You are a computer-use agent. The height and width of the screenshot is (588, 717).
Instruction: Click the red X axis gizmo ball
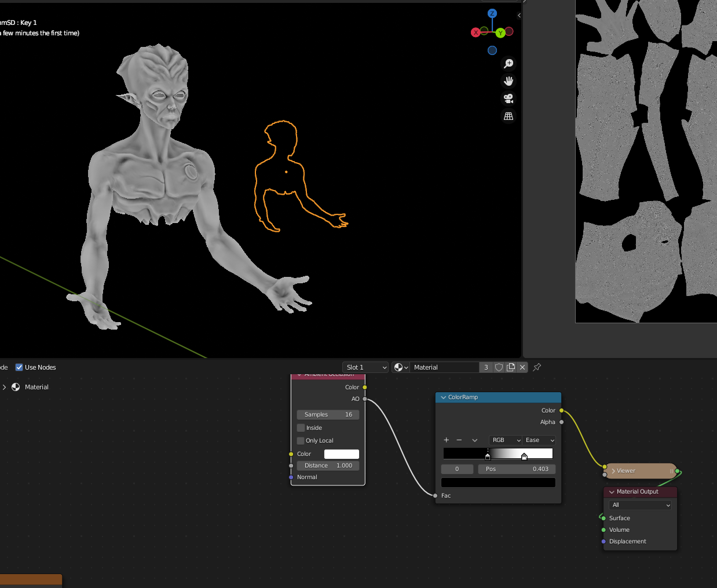pyautogui.click(x=475, y=32)
